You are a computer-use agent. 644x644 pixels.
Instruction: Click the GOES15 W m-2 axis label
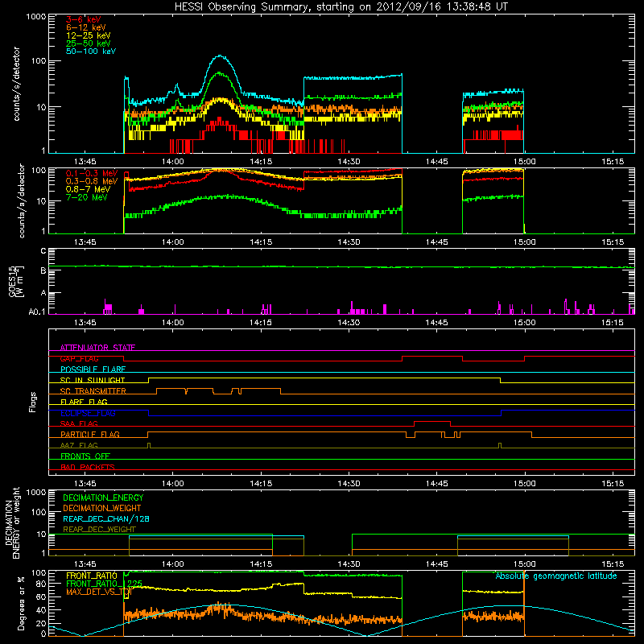click(x=16, y=281)
